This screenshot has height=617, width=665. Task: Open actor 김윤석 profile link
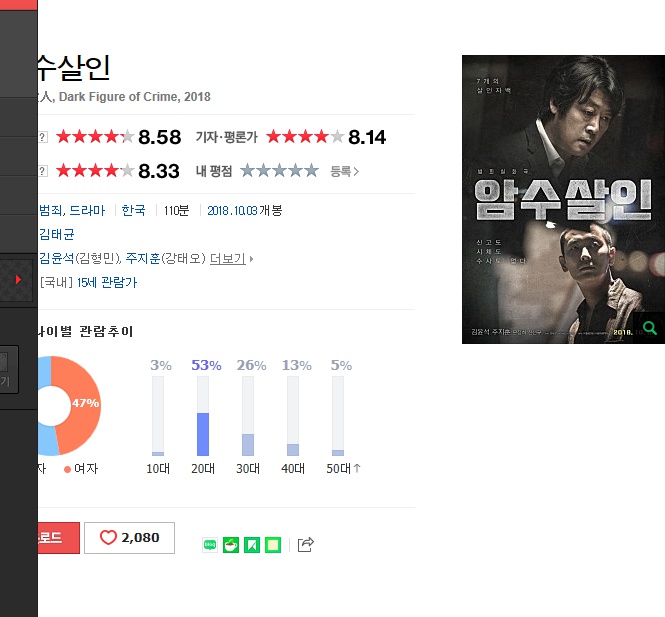coord(56,258)
